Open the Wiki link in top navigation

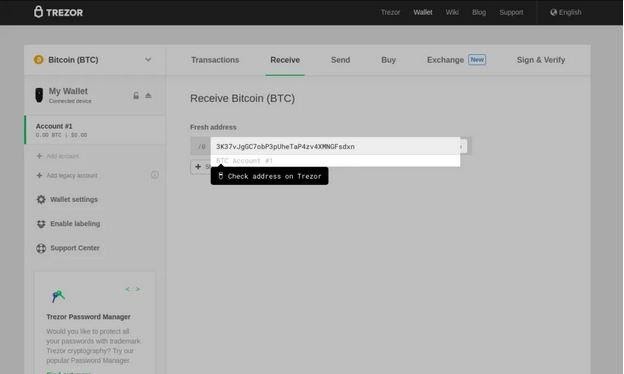point(452,12)
